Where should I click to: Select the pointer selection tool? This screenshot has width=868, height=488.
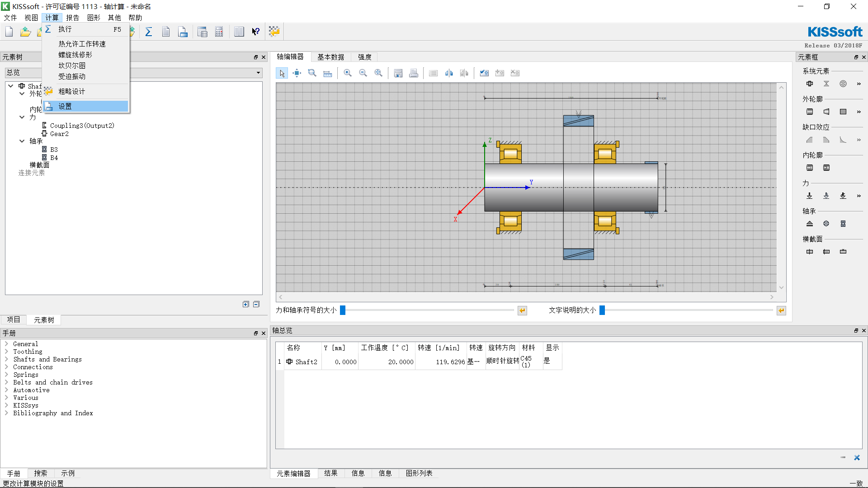(x=282, y=73)
